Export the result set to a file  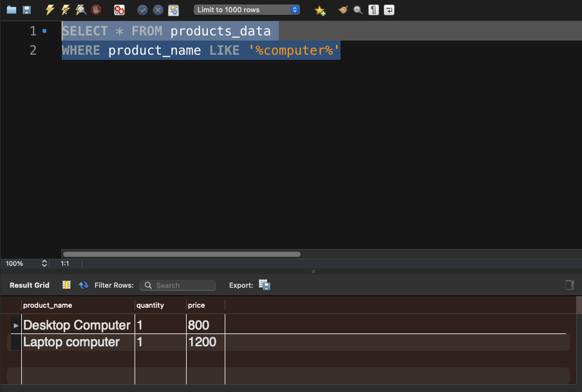(264, 285)
